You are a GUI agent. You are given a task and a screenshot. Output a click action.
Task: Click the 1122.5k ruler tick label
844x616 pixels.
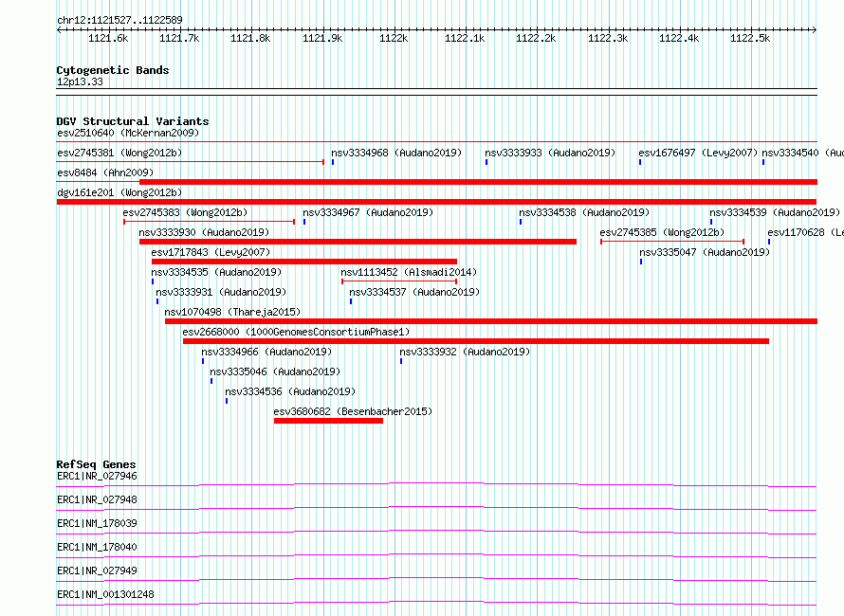(x=750, y=38)
